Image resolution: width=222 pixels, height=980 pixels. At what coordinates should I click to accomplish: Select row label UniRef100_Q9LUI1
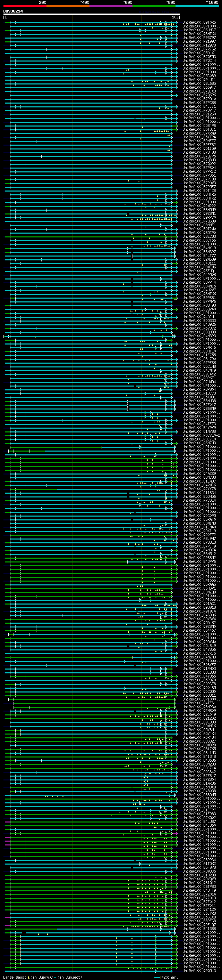[x=199, y=80]
